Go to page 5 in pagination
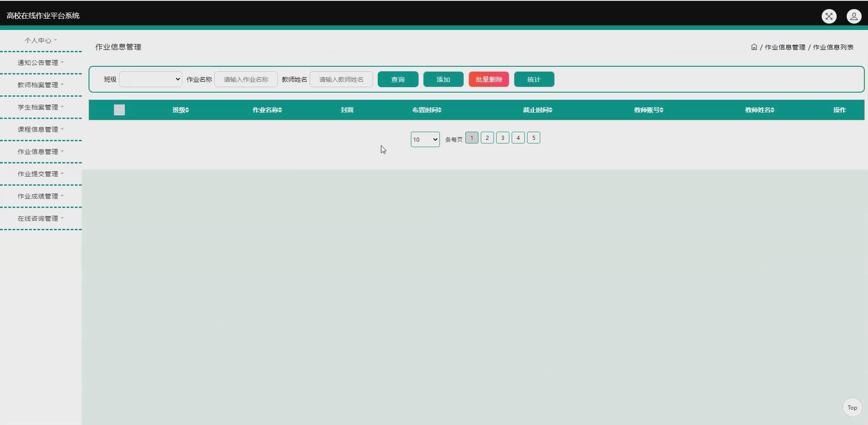The height and width of the screenshot is (425, 868). tap(533, 138)
